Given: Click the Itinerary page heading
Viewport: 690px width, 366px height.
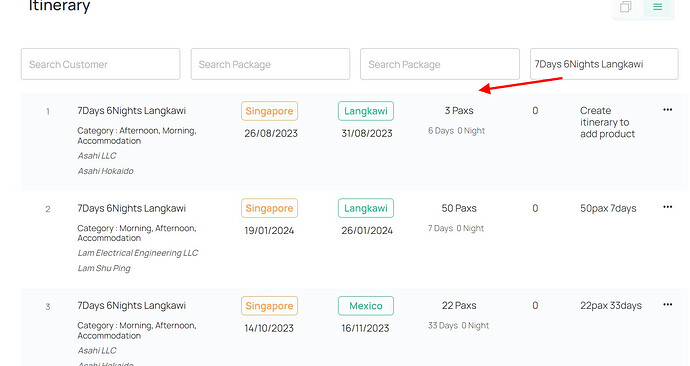Looking at the screenshot, I should pos(59,6).
